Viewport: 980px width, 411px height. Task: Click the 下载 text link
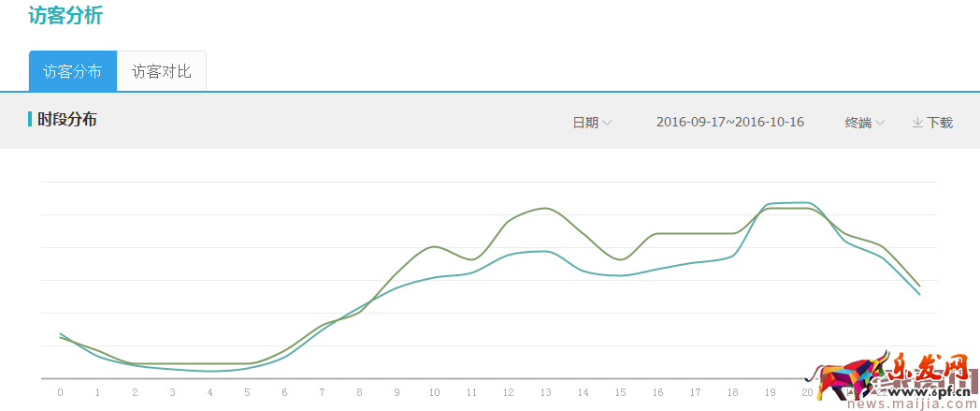[940, 123]
